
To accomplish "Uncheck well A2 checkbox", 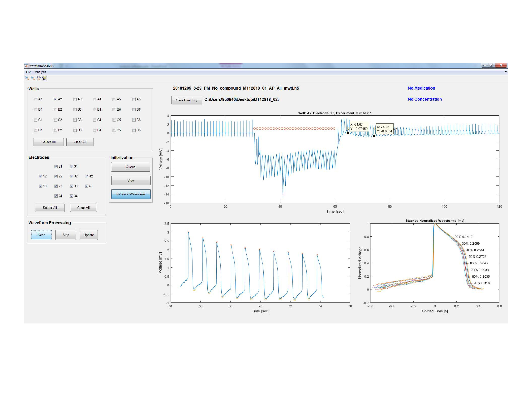I will point(55,99).
